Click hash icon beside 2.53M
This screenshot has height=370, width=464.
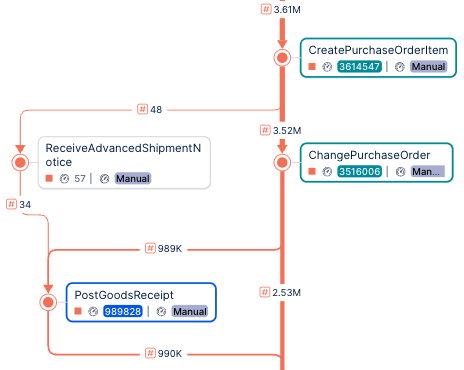coord(264,292)
